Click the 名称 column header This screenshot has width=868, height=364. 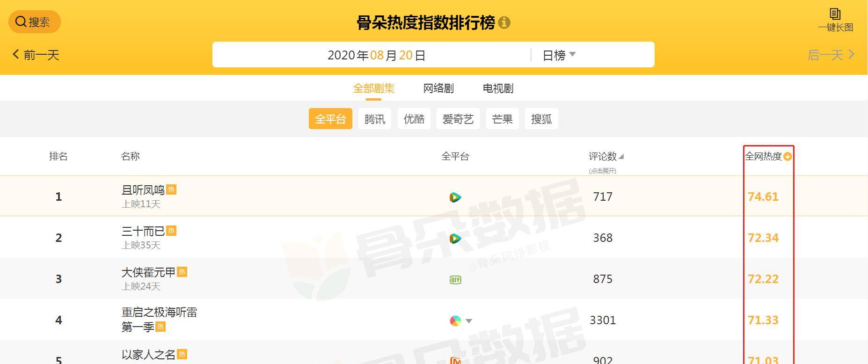point(130,156)
